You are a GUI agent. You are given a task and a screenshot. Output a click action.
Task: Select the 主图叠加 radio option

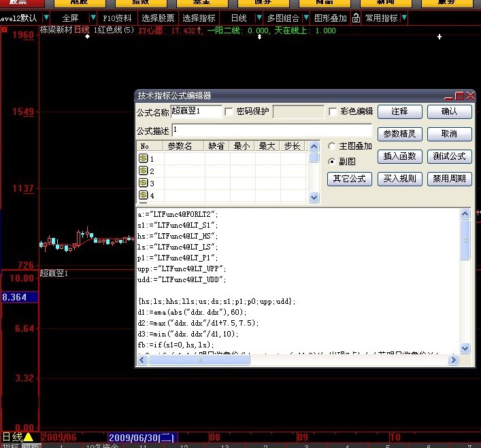coord(331,146)
